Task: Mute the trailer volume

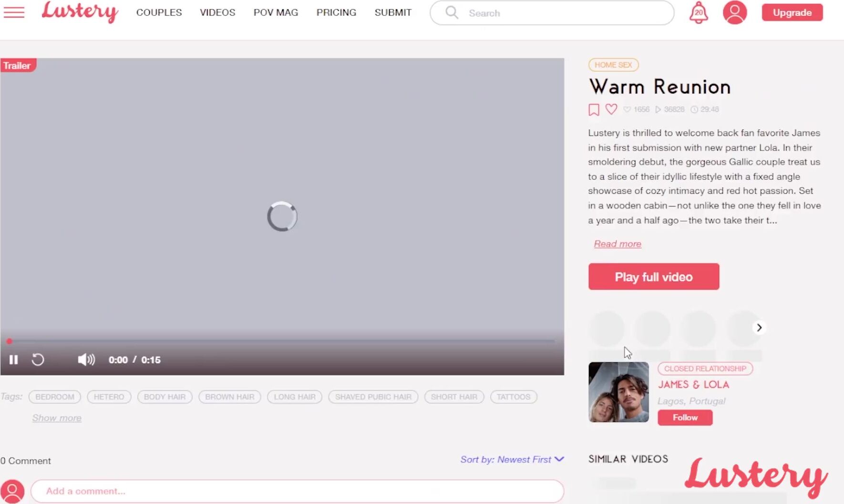Action: point(86,360)
